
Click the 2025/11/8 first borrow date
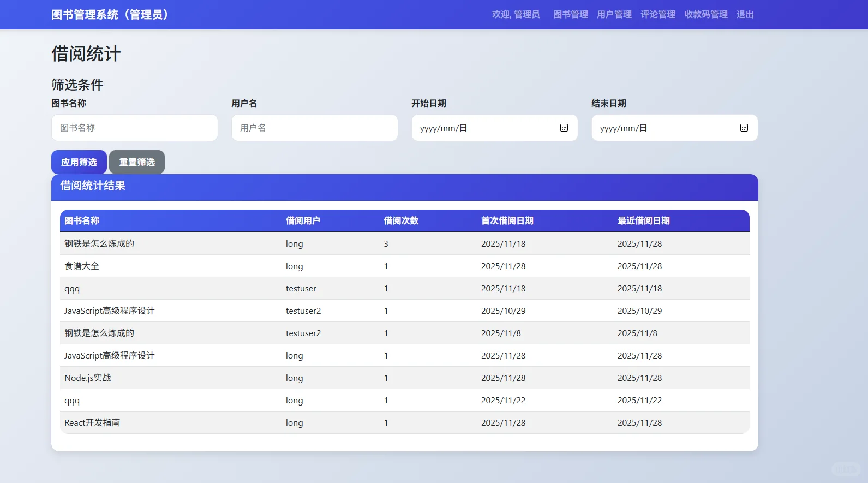click(x=501, y=333)
